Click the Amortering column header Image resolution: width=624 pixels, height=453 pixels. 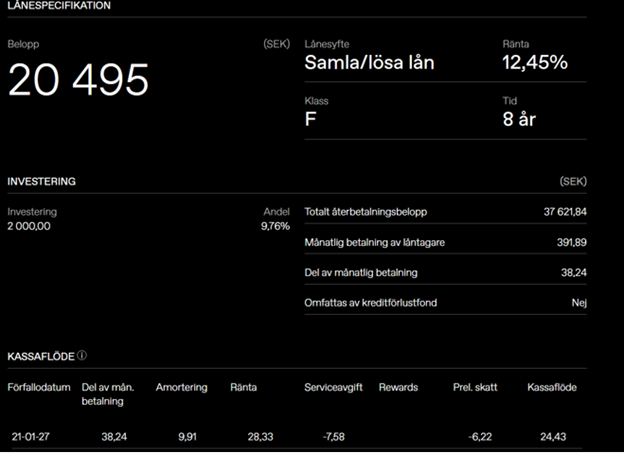click(181, 387)
